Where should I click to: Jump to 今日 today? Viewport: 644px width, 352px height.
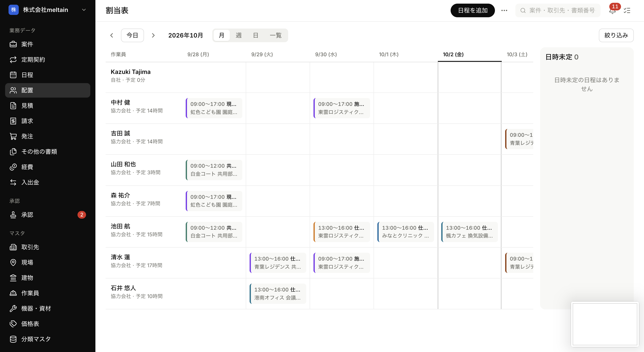point(132,35)
